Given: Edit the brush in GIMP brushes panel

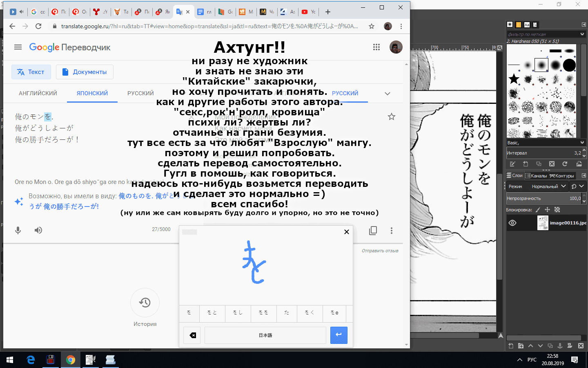Looking at the screenshot, I should point(512,164).
